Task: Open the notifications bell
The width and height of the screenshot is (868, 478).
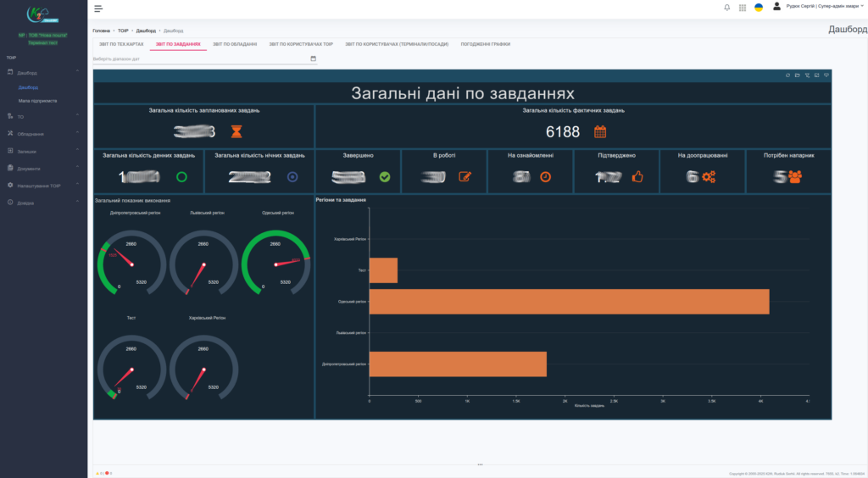Action: [x=726, y=8]
